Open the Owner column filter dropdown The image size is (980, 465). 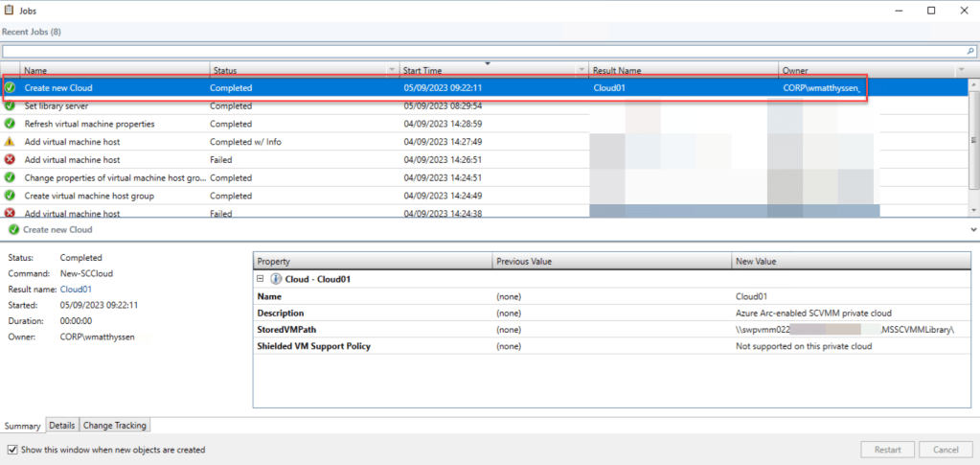tap(961, 70)
